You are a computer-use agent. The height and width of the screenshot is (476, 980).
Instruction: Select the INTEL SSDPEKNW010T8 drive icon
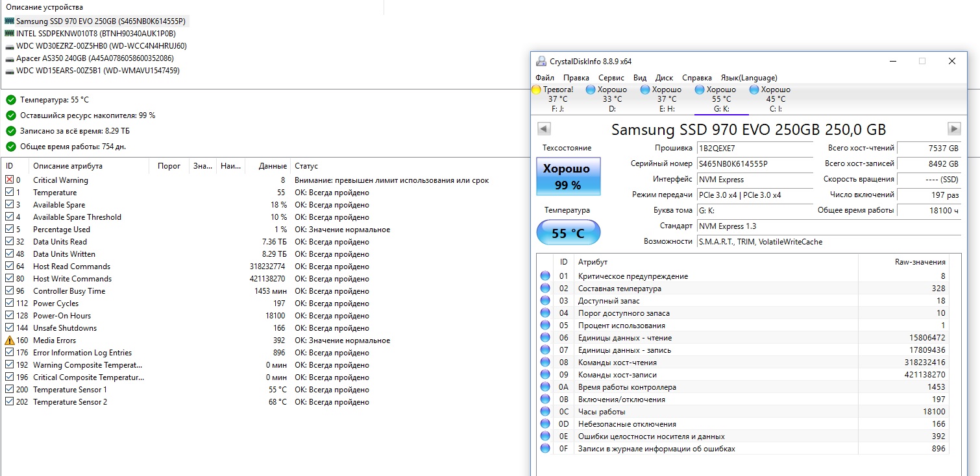[x=9, y=33]
